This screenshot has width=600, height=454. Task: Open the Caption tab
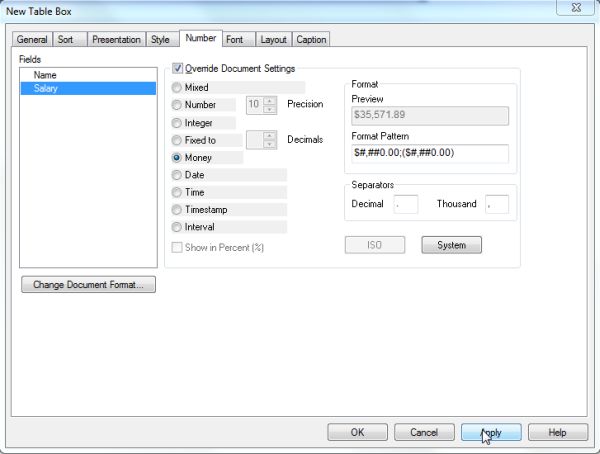pos(311,39)
